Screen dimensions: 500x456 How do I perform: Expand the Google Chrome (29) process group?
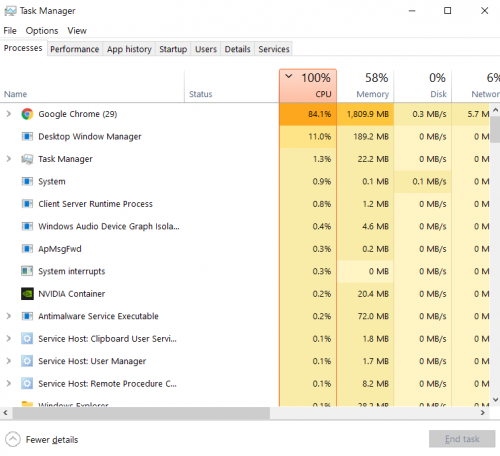pyautogui.click(x=9, y=114)
